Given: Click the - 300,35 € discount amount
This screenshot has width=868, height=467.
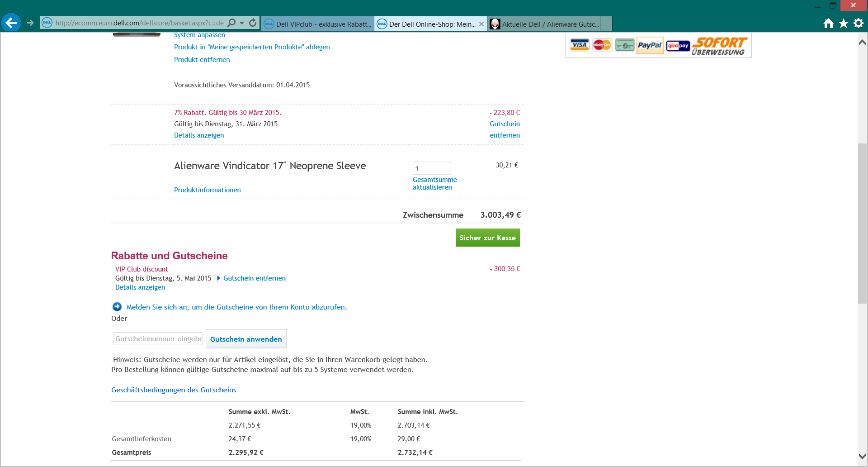Looking at the screenshot, I should coord(505,269).
